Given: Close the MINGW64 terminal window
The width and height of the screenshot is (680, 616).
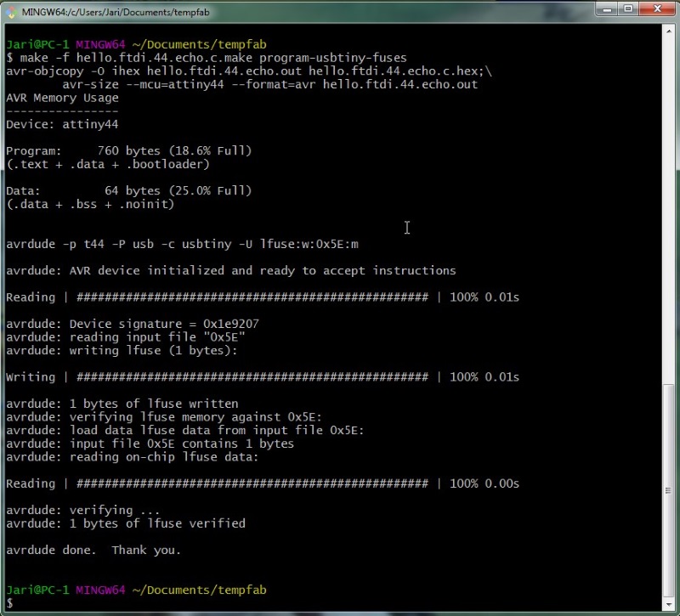Looking at the screenshot, I should 657,9.
